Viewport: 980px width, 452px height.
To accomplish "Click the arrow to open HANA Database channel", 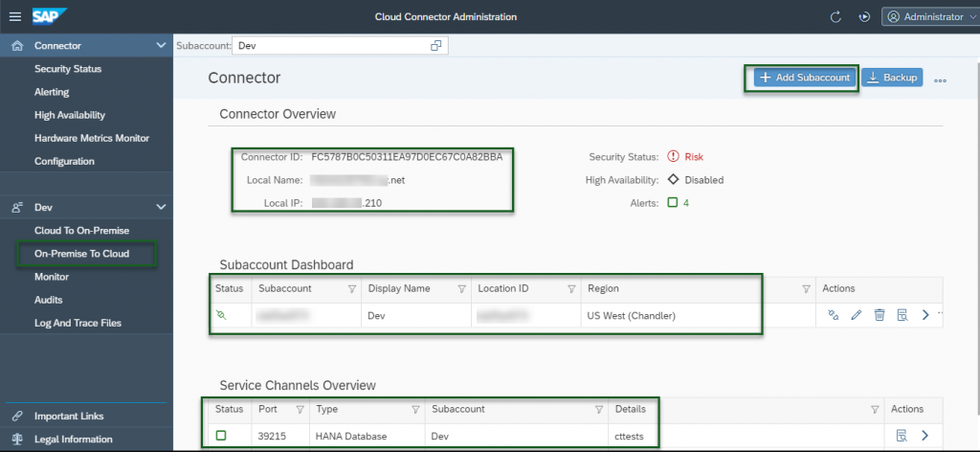I will pos(925,435).
